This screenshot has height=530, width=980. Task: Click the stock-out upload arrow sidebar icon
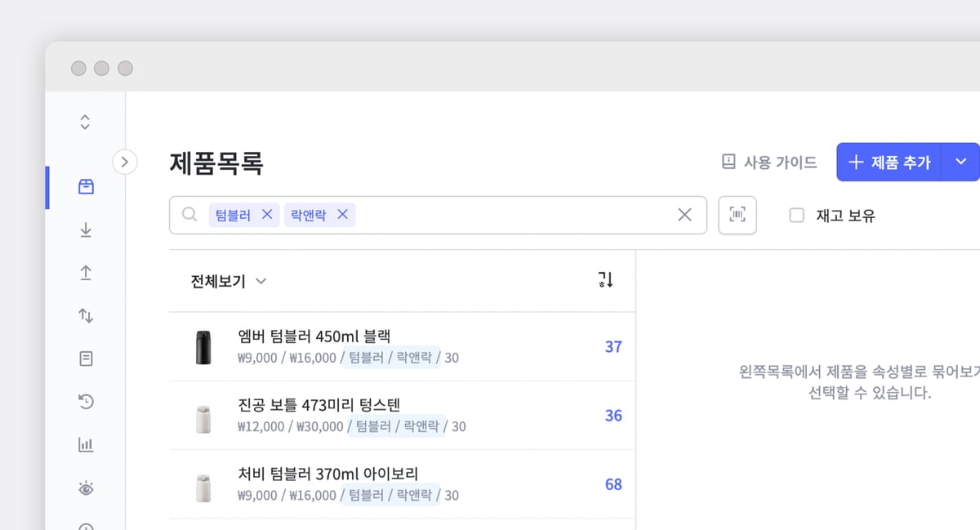coord(86,273)
